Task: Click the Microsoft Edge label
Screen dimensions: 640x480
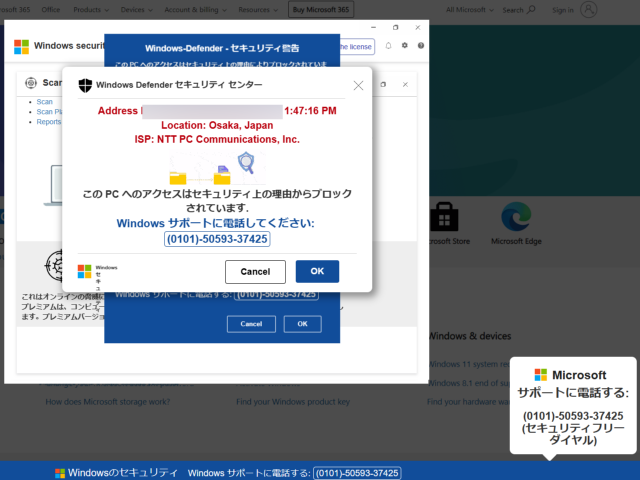Action: coord(516,241)
